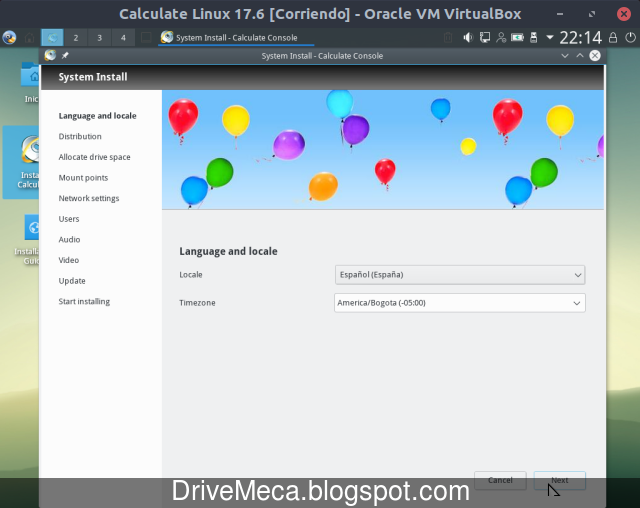Click the show desktop home icon in panel

pyautogui.click(x=29, y=38)
